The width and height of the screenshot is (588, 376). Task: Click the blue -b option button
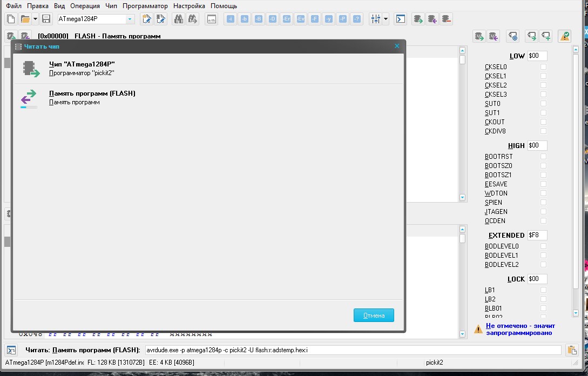pyautogui.click(x=245, y=19)
